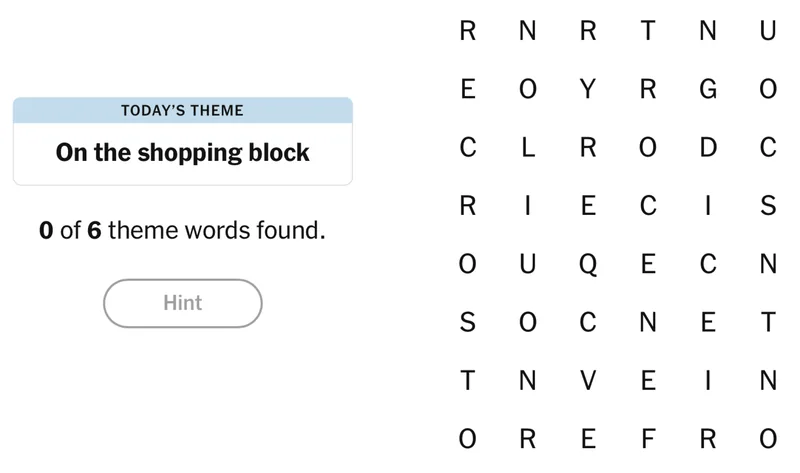Select the letter Y in the grid
The height and width of the screenshot is (473, 800).
click(588, 90)
